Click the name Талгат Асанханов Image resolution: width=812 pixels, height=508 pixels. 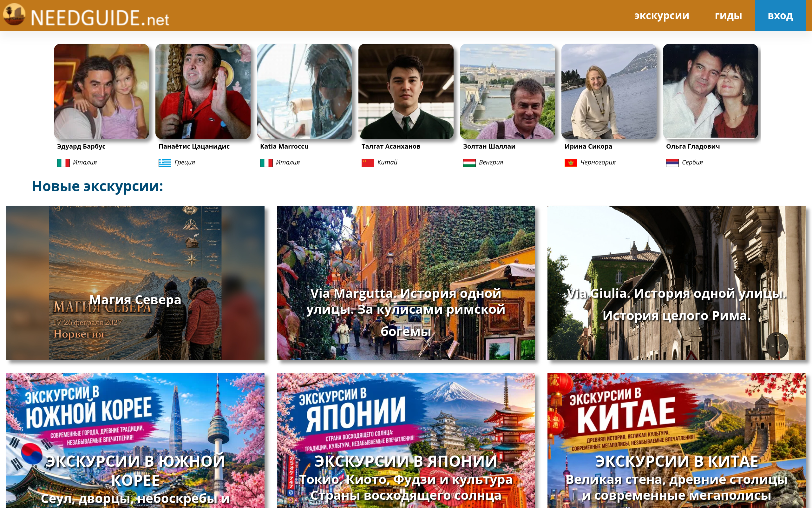pos(391,146)
